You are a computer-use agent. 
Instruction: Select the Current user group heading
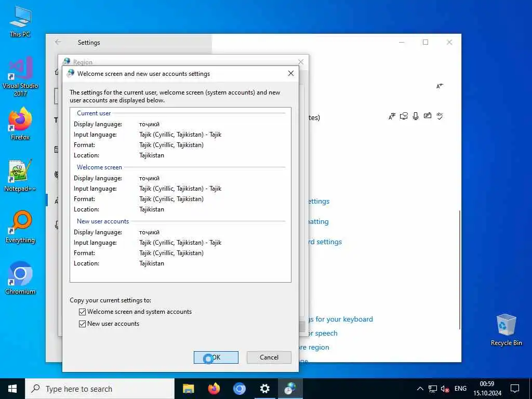click(94, 113)
